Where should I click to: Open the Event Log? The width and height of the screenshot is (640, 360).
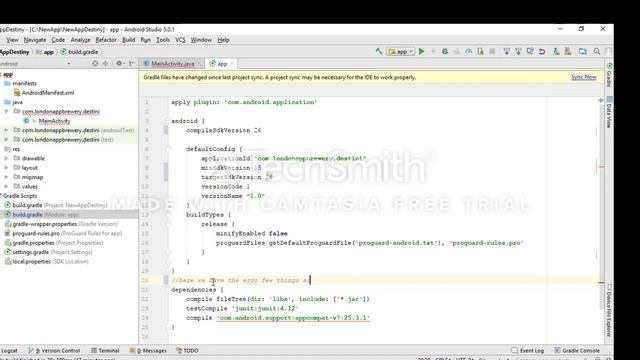[x=527, y=350]
